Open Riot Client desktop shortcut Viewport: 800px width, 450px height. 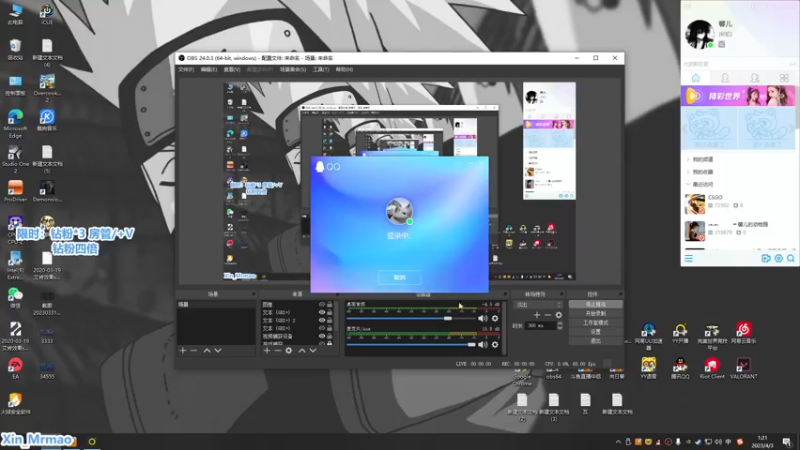point(712,368)
